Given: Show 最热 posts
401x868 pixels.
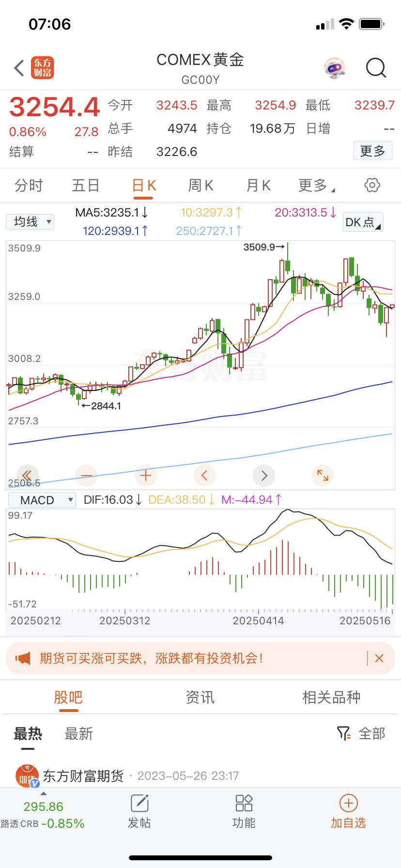Looking at the screenshot, I should pos(28,734).
